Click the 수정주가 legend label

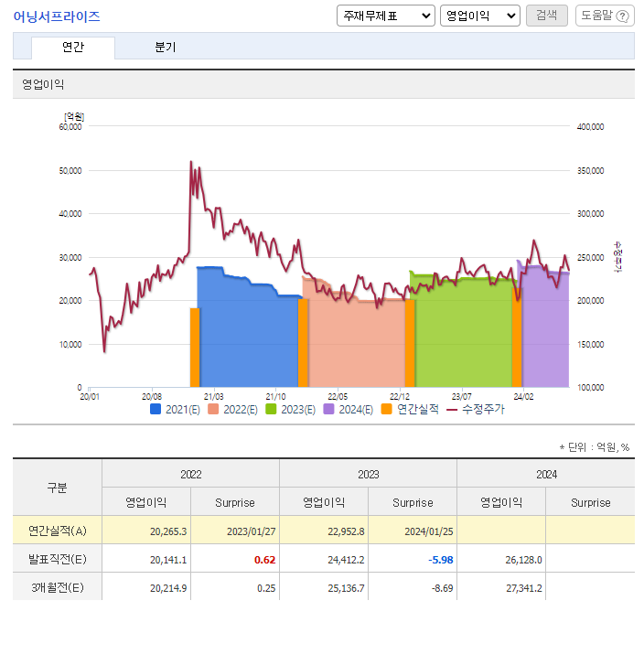tap(483, 409)
